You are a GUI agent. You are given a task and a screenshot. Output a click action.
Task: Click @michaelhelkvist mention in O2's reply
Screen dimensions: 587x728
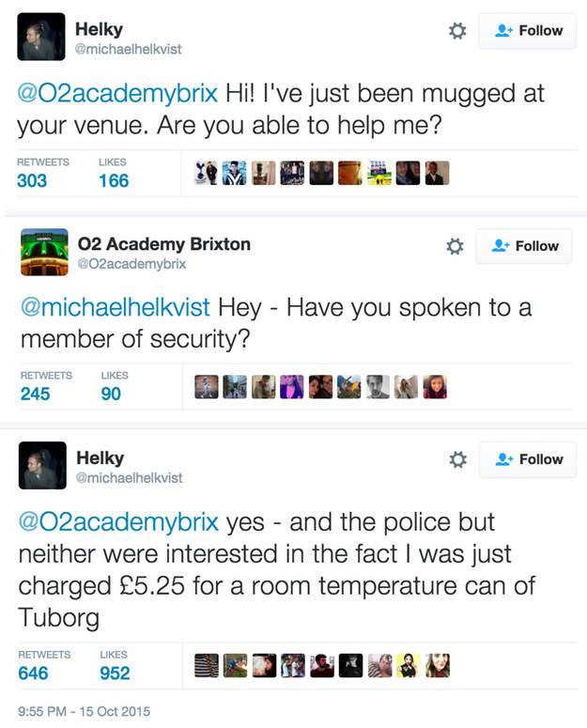click(116, 307)
